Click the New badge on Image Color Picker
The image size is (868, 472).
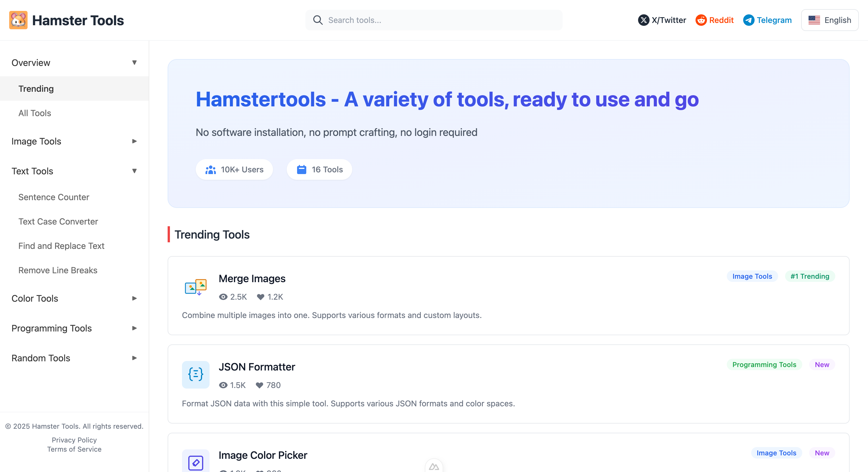point(822,453)
